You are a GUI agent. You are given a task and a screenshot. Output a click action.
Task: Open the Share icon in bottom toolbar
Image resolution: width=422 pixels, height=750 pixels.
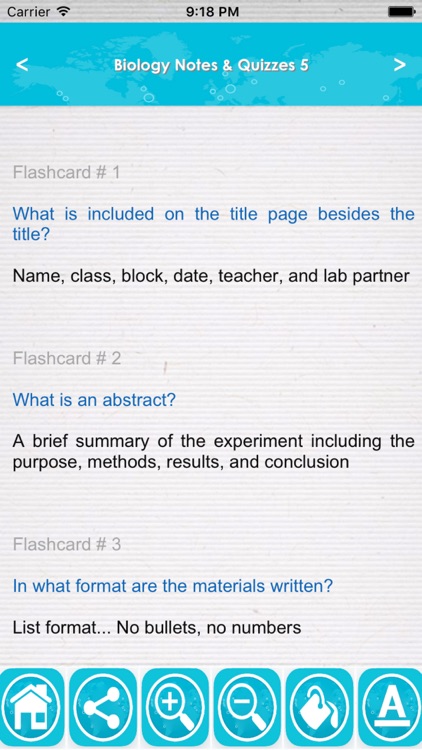(103, 707)
